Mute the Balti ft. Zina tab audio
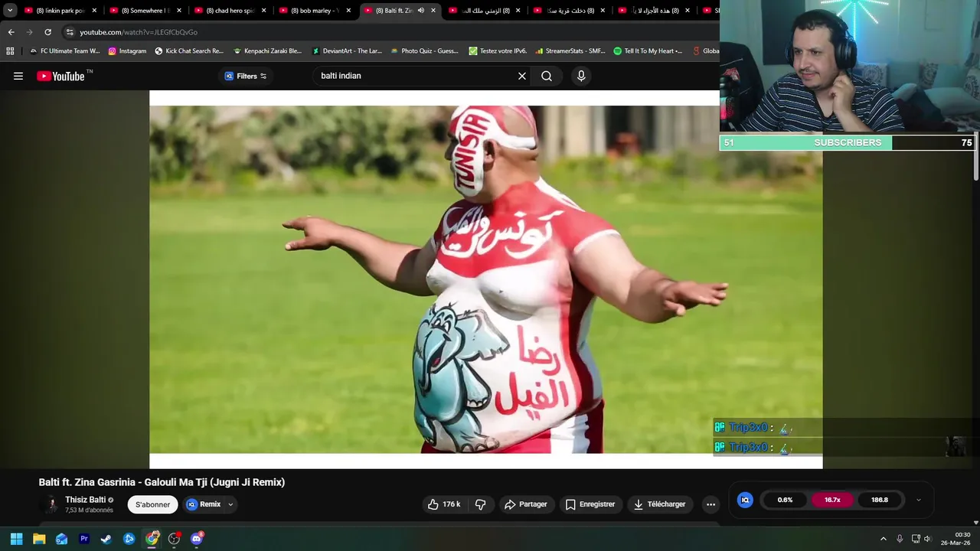Image resolution: width=980 pixels, height=551 pixels. point(420,11)
